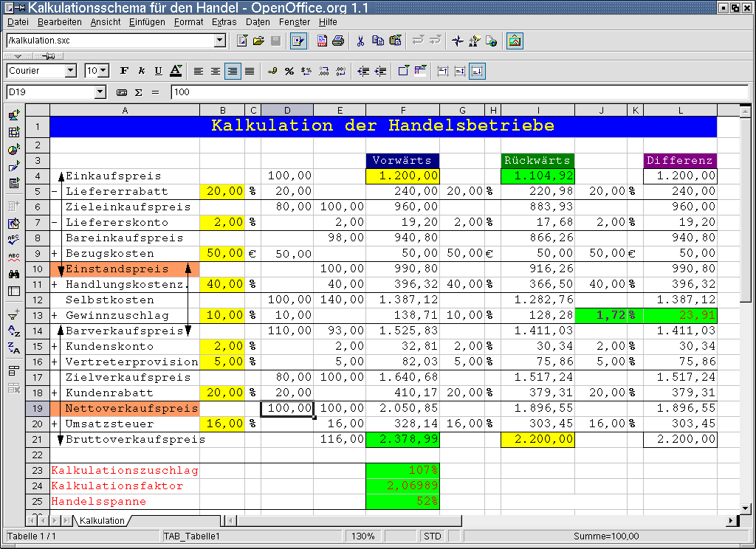
Task: Click the Print document icon
Action: 338,41
